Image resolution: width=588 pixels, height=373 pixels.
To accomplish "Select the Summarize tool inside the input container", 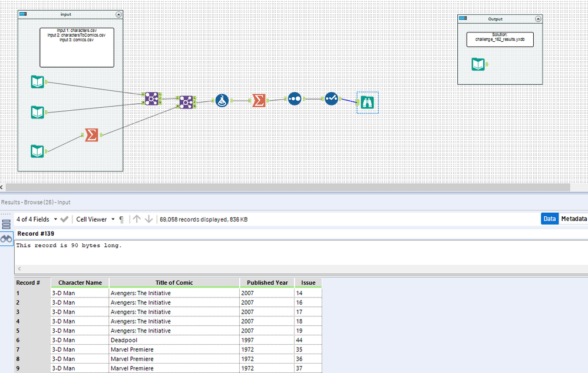I will (91, 135).
